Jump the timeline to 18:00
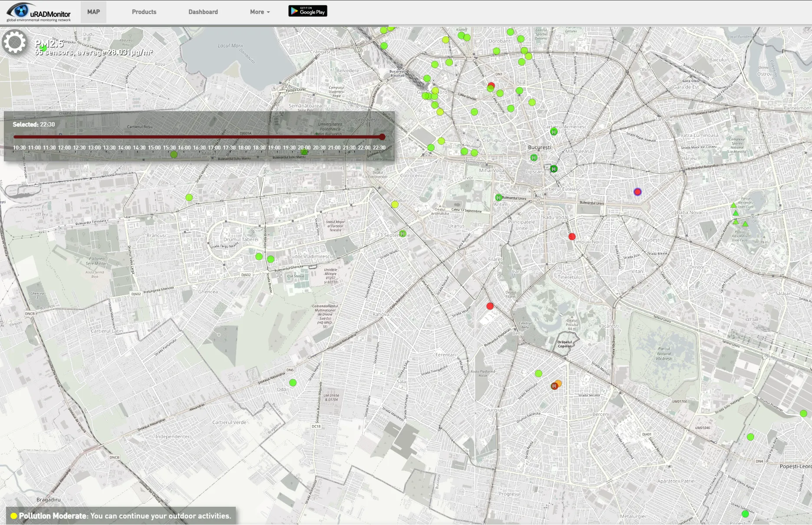 tap(244, 148)
